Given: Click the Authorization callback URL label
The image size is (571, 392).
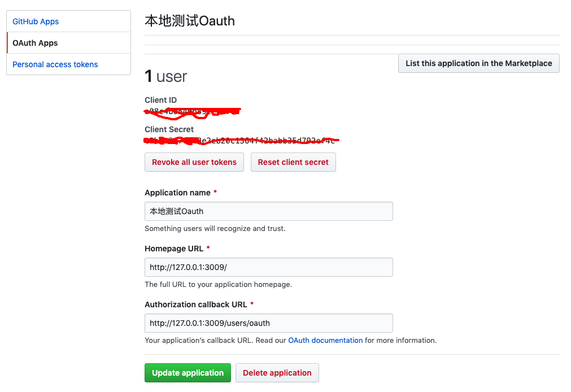Looking at the screenshot, I should [x=195, y=304].
